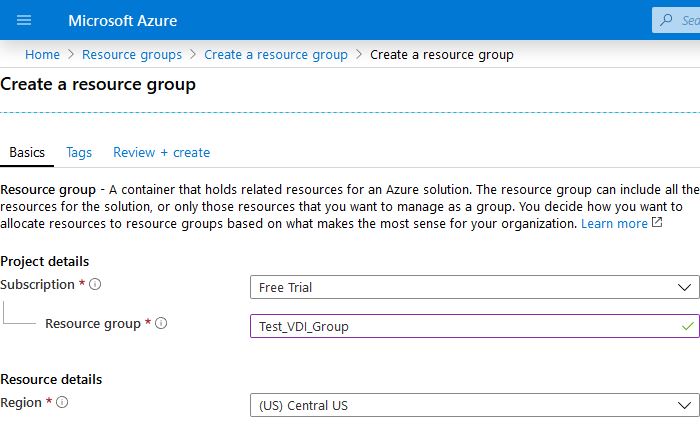Screen dimensions: 700x425
Task: Switch to the Tags tab
Action: 79,152
